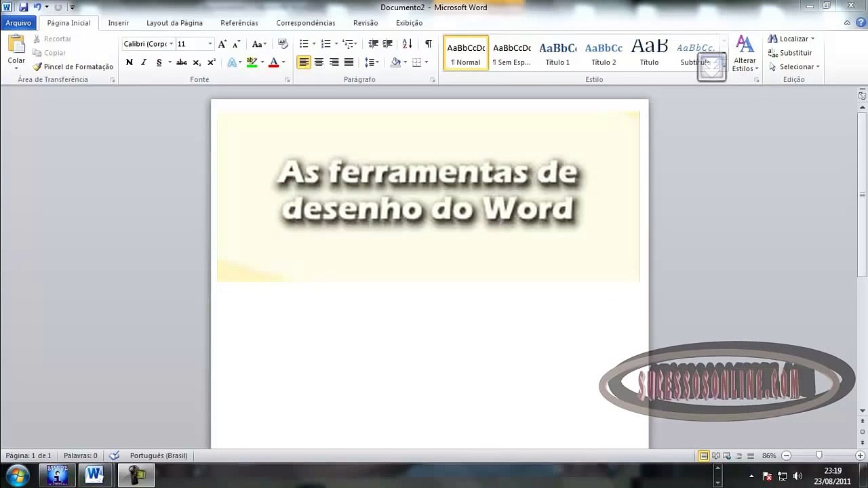Click spell check icon in status bar
The image size is (868, 488).
[114, 455]
